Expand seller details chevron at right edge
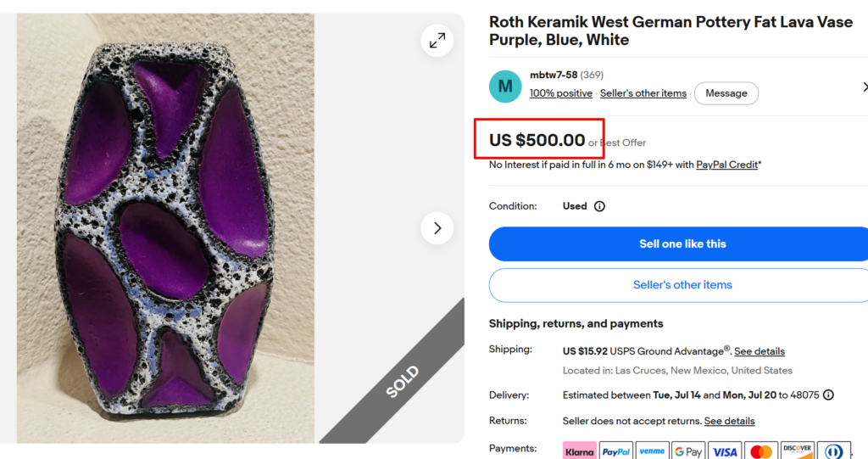 click(865, 87)
